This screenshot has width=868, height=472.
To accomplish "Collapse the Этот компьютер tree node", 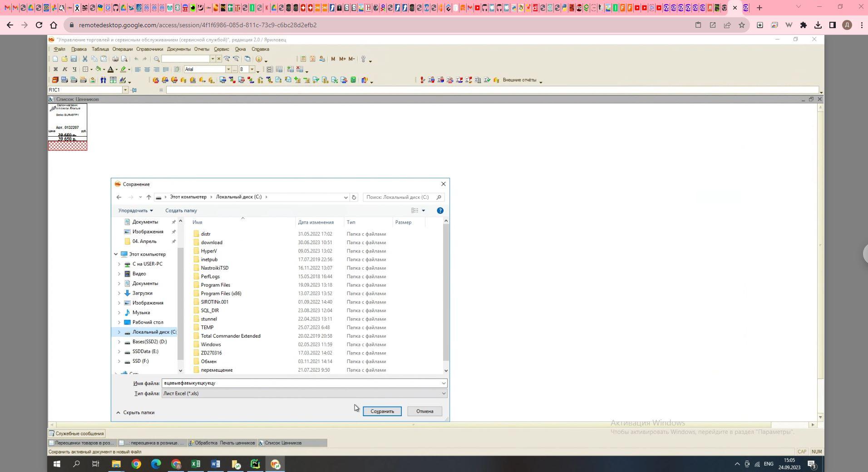I will [116, 254].
